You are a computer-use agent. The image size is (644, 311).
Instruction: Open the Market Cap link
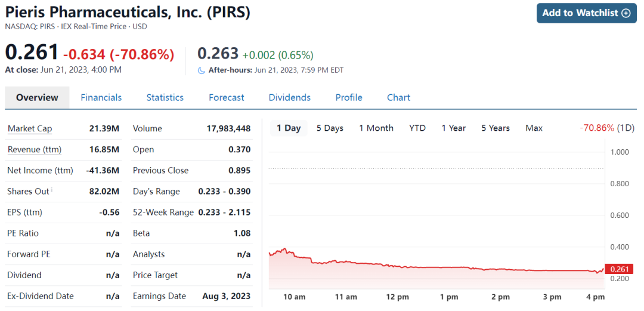[30, 128]
